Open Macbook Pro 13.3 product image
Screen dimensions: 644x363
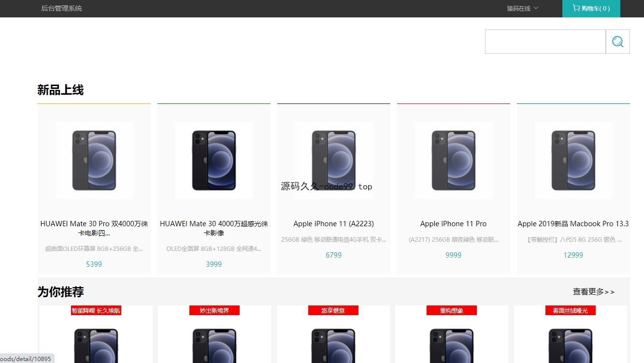[573, 160]
